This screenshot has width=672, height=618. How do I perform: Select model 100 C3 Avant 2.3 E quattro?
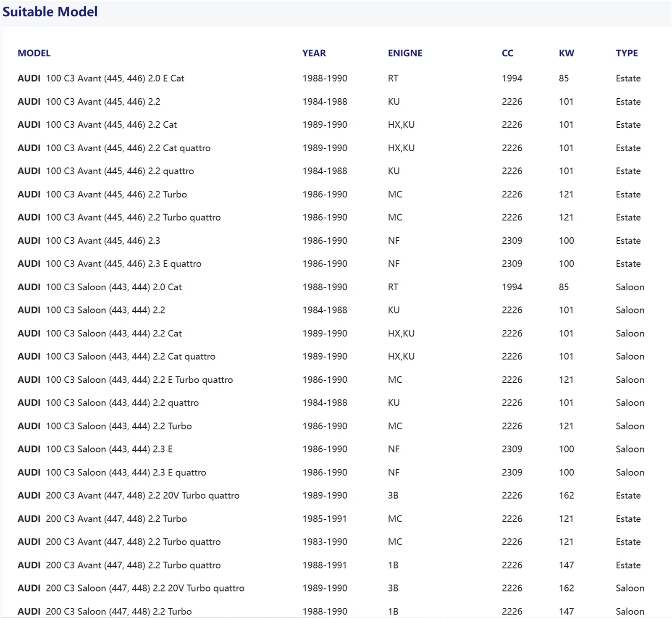pyautogui.click(x=109, y=264)
